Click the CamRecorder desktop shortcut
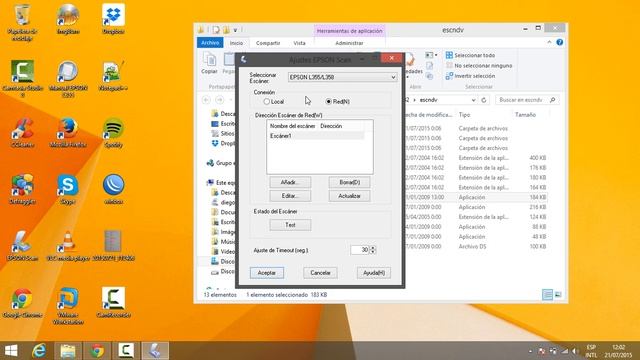Screen dimensions: 640x360 tap(113, 302)
